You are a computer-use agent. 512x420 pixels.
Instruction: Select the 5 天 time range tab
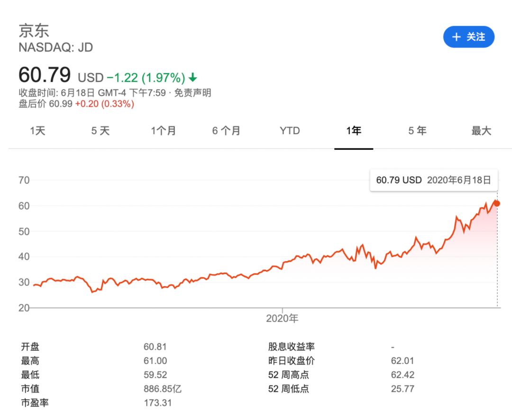click(x=100, y=131)
